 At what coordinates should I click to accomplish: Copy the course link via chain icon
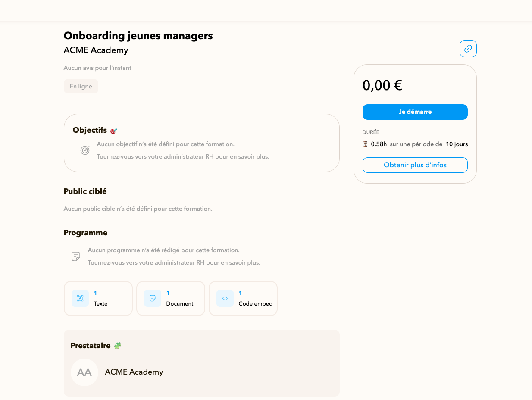tap(468, 49)
